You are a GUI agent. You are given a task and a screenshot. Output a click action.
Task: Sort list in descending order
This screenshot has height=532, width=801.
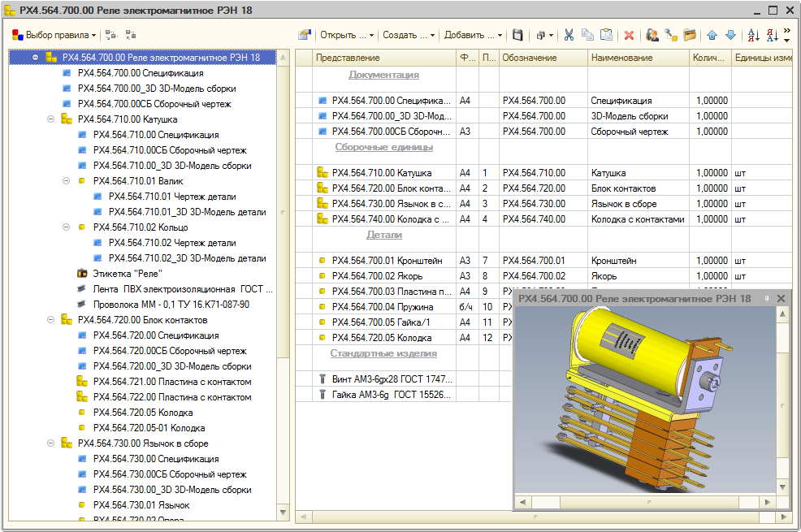coord(772,35)
